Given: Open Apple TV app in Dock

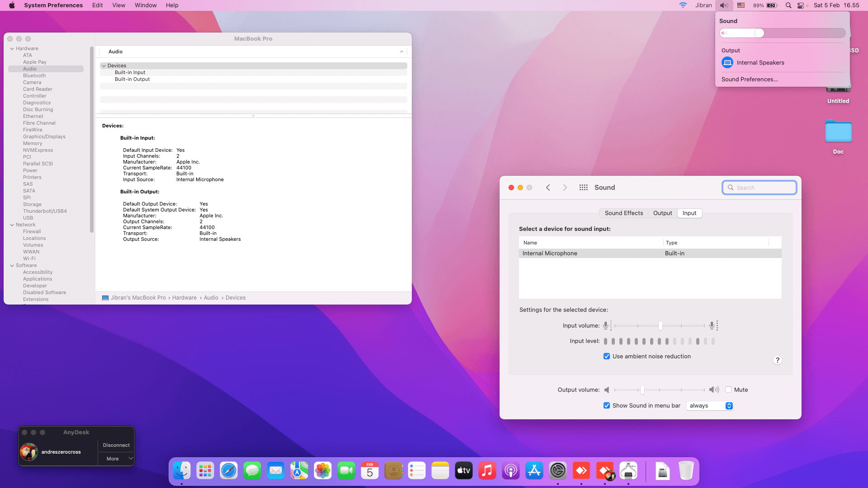Looking at the screenshot, I should (x=464, y=471).
